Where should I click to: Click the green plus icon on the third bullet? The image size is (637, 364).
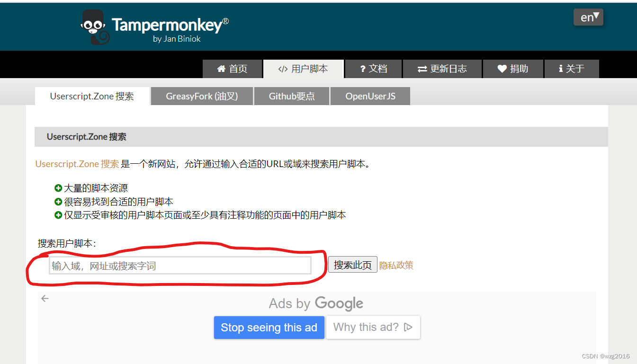[58, 215]
